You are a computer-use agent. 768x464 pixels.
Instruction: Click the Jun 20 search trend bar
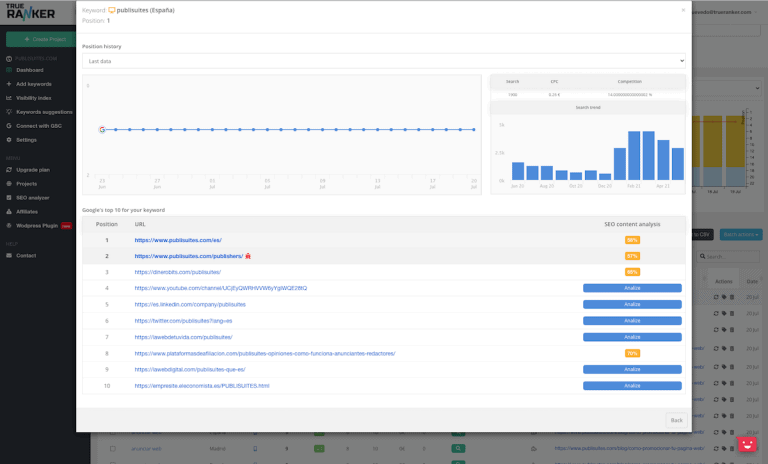pyautogui.click(x=518, y=171)
